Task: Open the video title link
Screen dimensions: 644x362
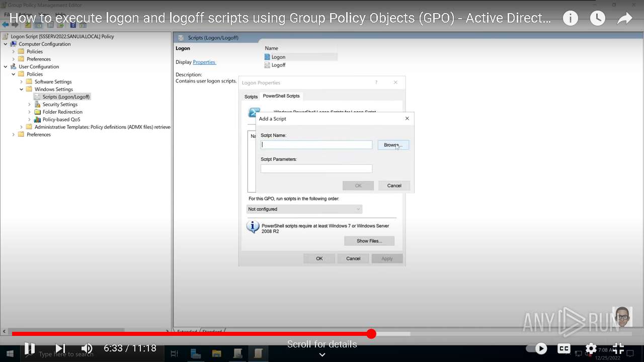Action: point(280,19)
